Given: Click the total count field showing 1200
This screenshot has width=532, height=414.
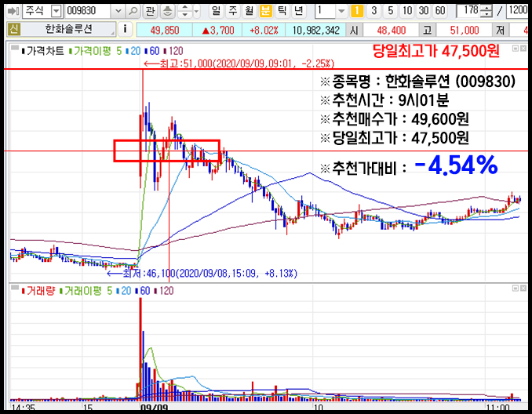Looking at the screenshot, I should coord(517,11).
